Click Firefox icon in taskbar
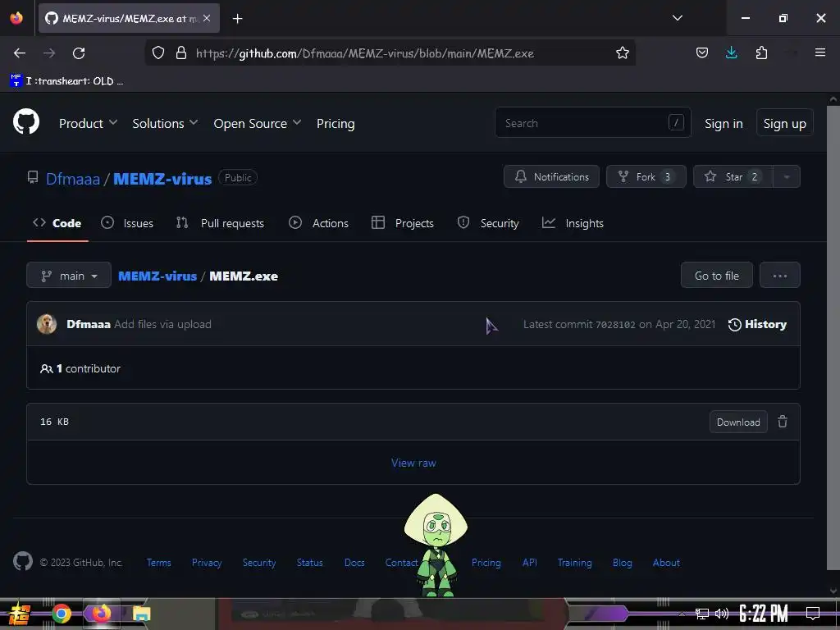840x630 pixels. [101, 613]
